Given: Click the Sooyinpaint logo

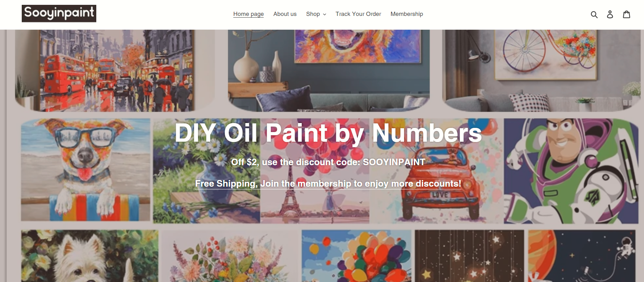Looking at the screenshot, I should click(59, 13).
